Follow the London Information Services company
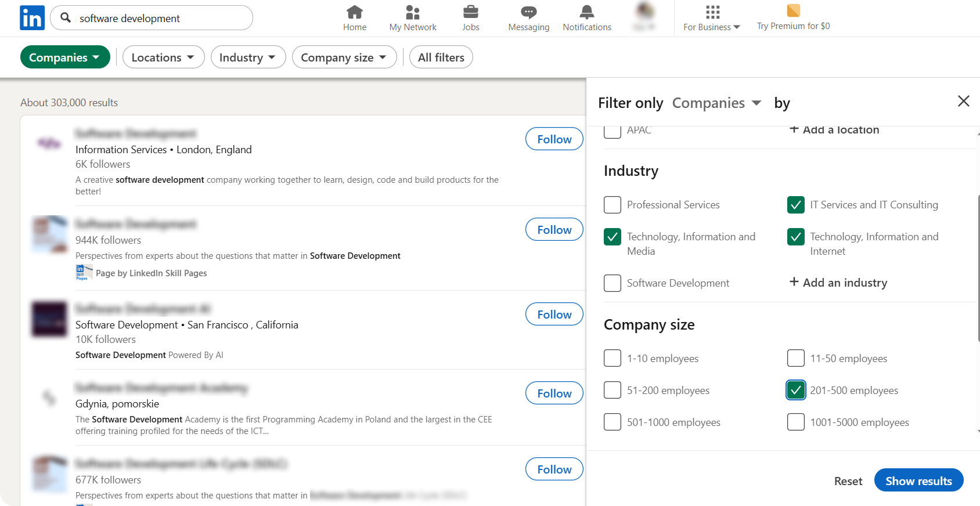This screenshot has width=980, height=506. point(554,139)
